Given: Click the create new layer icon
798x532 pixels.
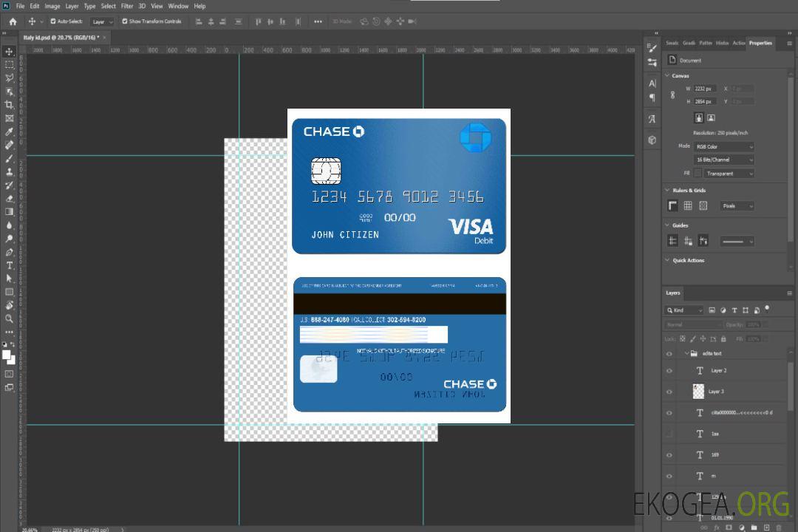Looking at the screenshot, I should tap(766, 528).
